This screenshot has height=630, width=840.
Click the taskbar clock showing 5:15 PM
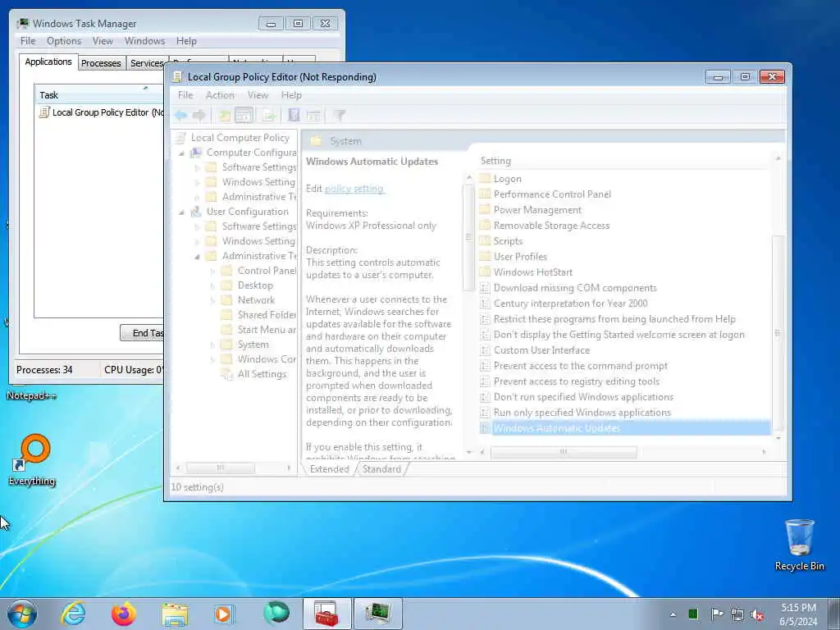[798, 614]
